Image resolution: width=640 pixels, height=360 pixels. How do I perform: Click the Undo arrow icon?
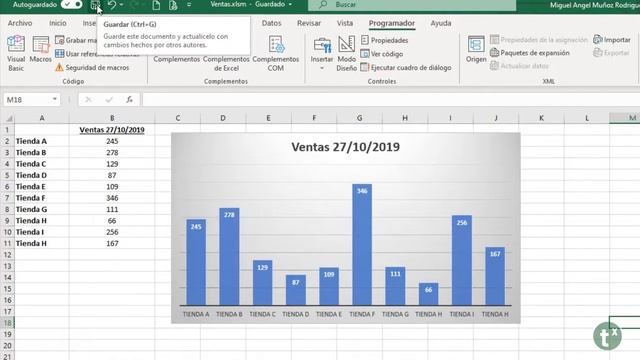[111, 5]
